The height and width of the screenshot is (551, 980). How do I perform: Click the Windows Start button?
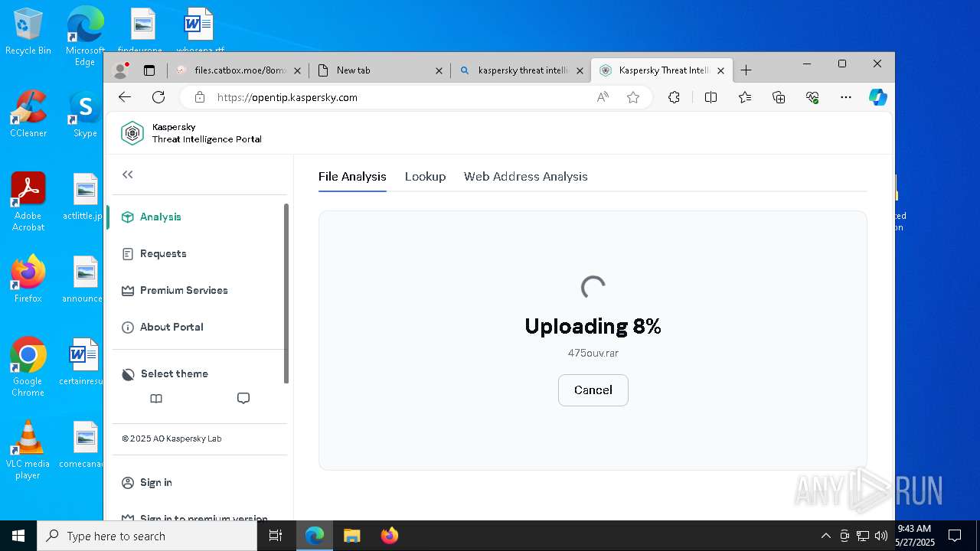click(18, 536)
